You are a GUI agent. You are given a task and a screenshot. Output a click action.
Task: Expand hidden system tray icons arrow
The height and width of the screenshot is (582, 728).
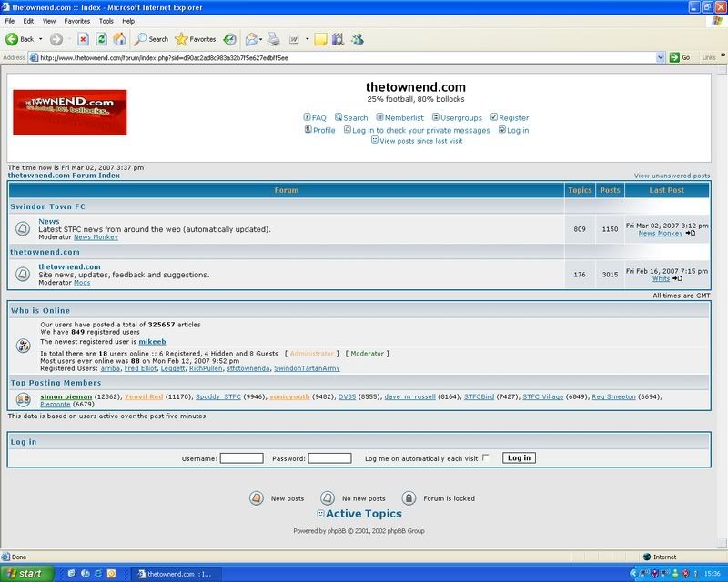(x=632, y=574)
